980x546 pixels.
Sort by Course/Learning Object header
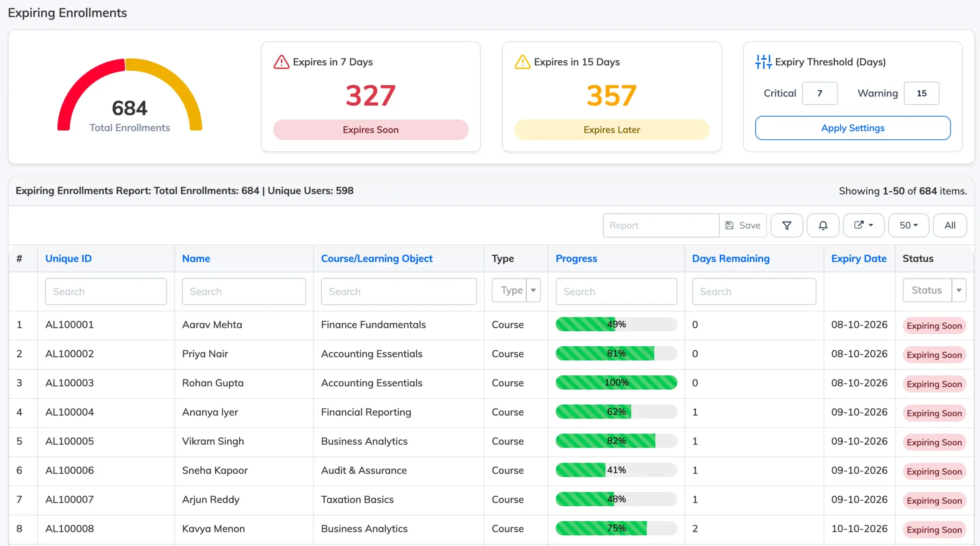coord(377,259)
